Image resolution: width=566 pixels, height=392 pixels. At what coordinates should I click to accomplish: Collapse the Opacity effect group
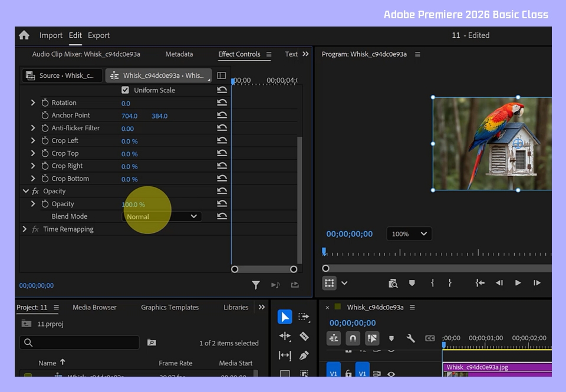25,191
